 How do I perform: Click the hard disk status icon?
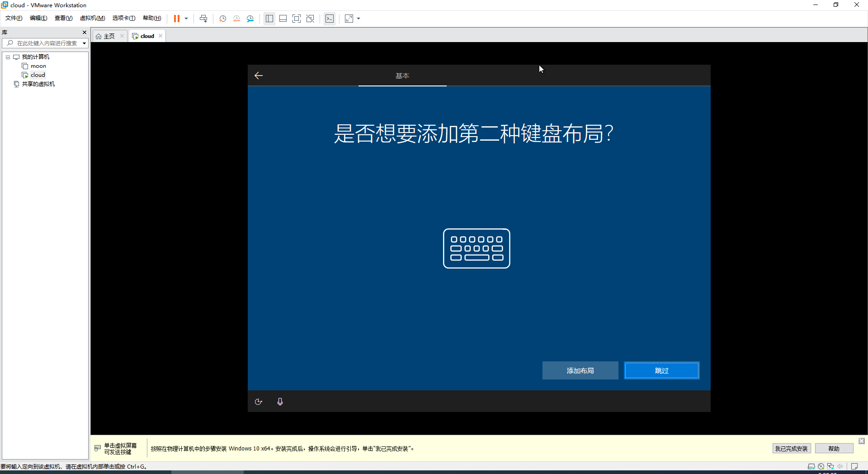point(811,466)
